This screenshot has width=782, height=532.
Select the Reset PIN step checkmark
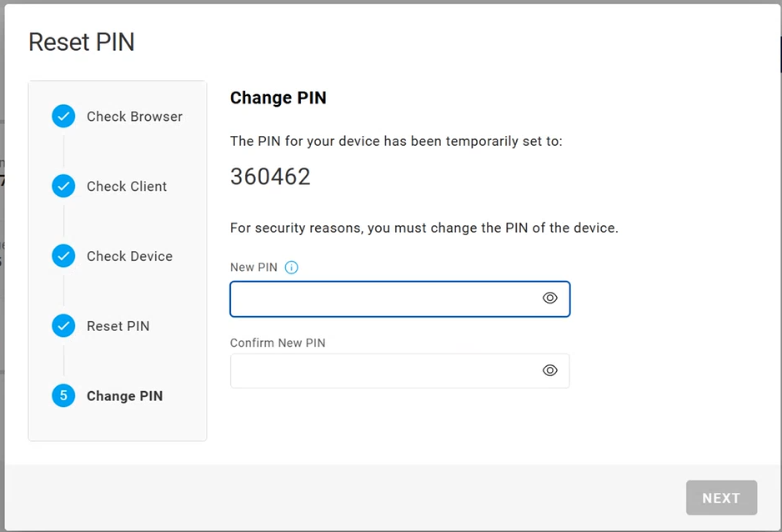point(63,325)
